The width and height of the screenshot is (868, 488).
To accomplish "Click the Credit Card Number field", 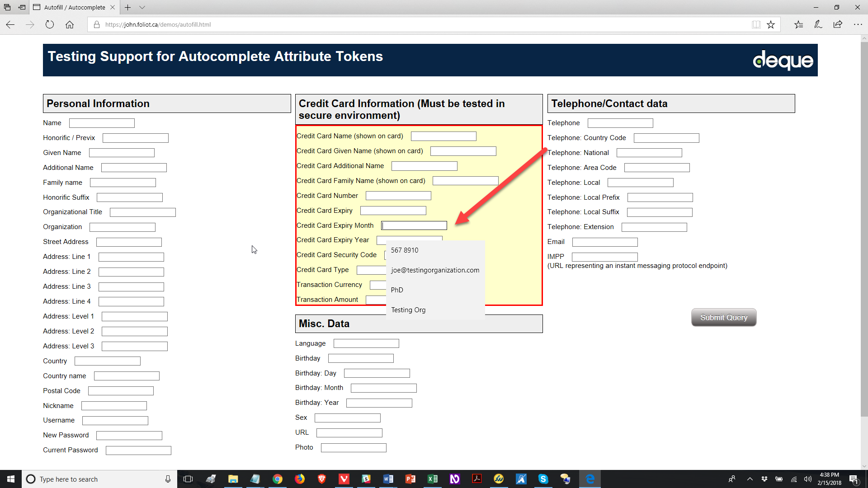I will pos(398,196).
